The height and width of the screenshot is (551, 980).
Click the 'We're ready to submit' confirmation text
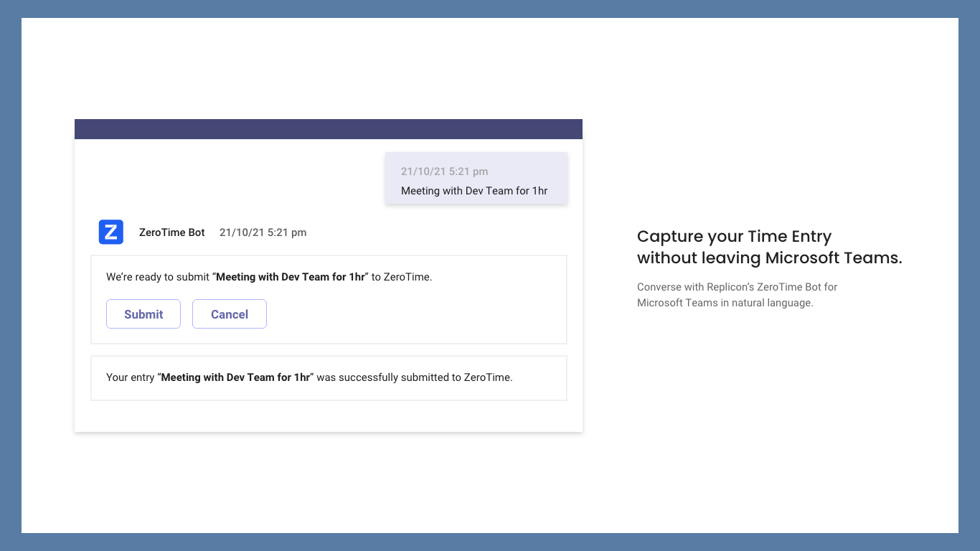click(x=269, y=277)
